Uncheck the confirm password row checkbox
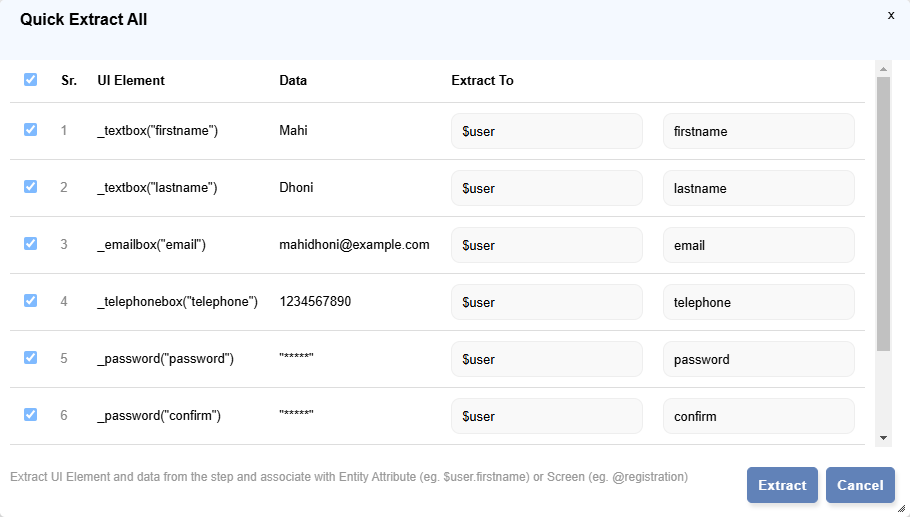Viewport: 910px width, 517px height. tap(30, 415)
